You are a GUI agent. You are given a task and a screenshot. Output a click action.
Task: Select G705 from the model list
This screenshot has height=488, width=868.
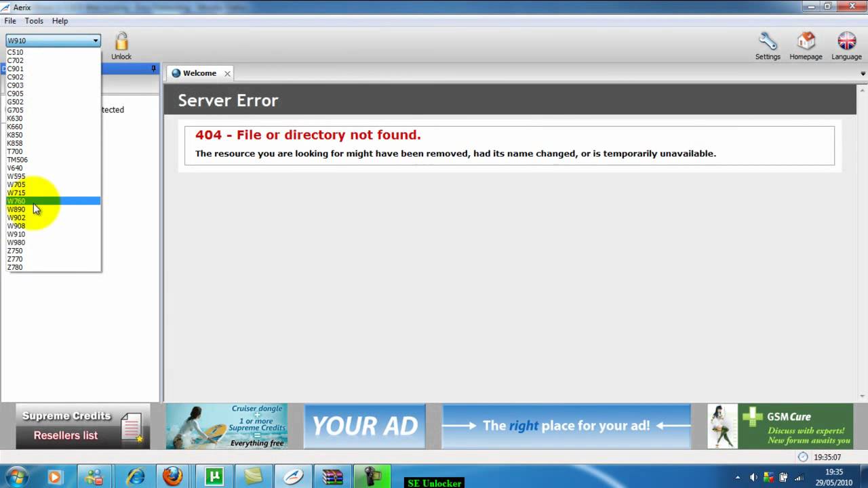[54, 110]
